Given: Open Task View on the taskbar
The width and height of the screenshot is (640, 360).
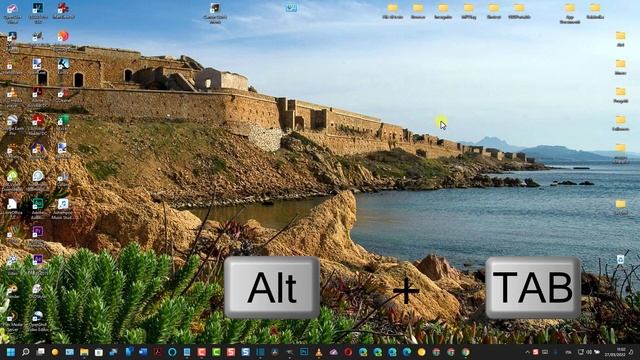Looking at the screenshot, I should click(x=40, y=351).
